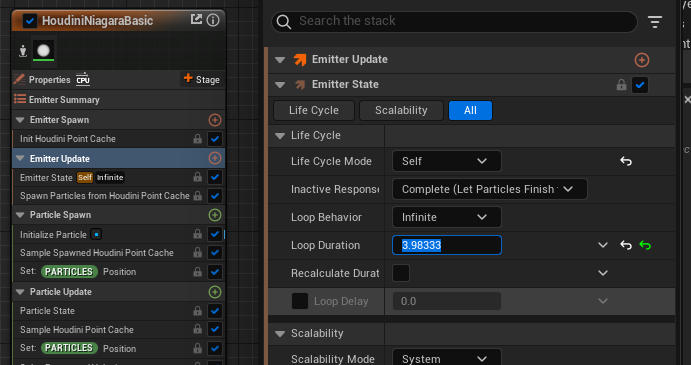Viewport: 691px width, 365px height.
Task: Open HoudiniNiagaraBasic emitter in separate window icon
Action: tap(196, 19)
